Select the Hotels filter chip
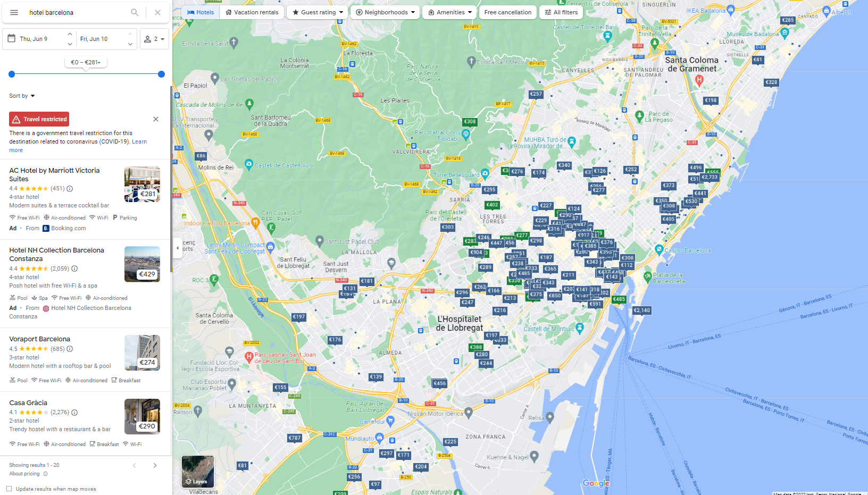 (201, 12)
